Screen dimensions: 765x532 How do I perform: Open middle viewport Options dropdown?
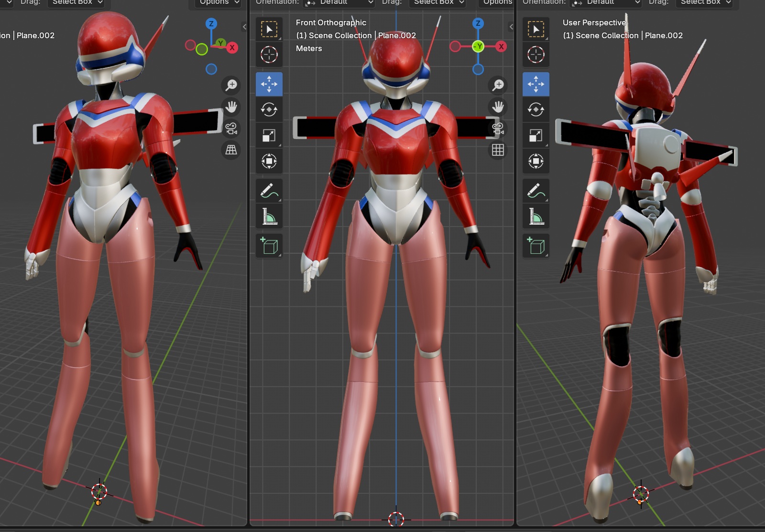tap(496, 2)
